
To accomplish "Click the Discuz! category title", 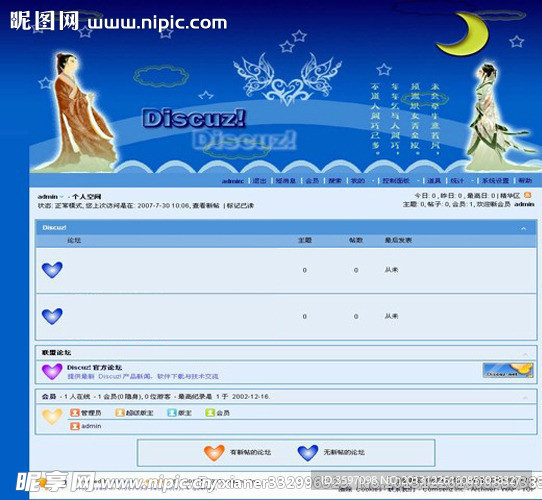I will click(54, 228).
